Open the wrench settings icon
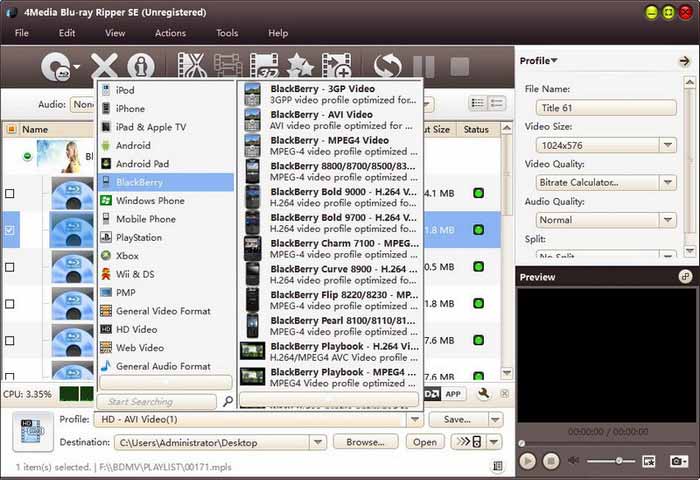Image resolution: width=700 pixels, height=480 pixels. tap(483, 393)
